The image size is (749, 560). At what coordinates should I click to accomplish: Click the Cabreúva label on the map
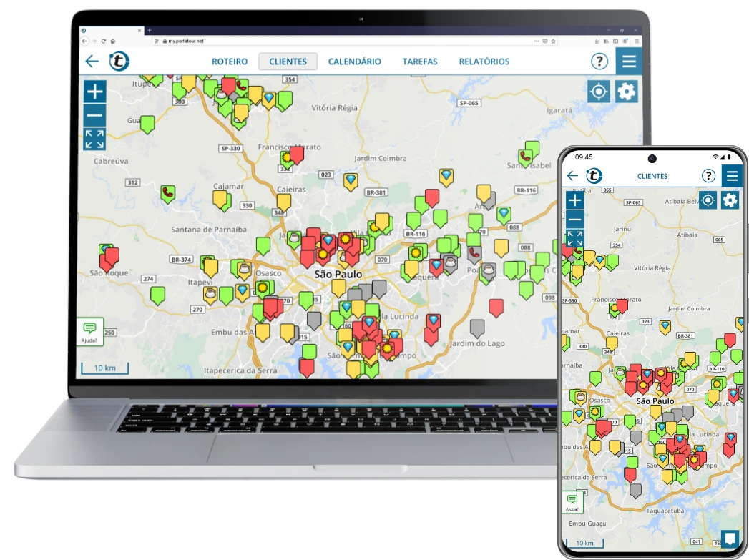pyautogui.click(x=111, y=162)
